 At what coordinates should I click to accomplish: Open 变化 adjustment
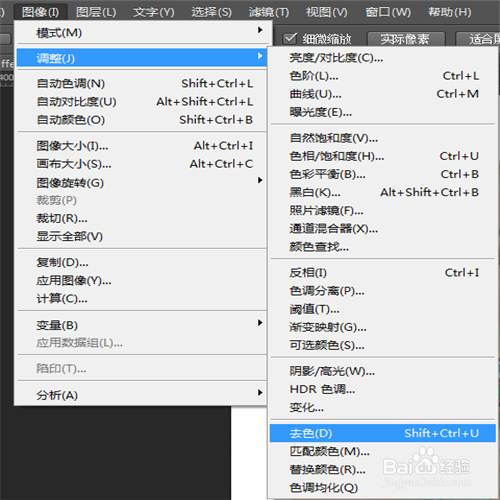coord(383,407)
